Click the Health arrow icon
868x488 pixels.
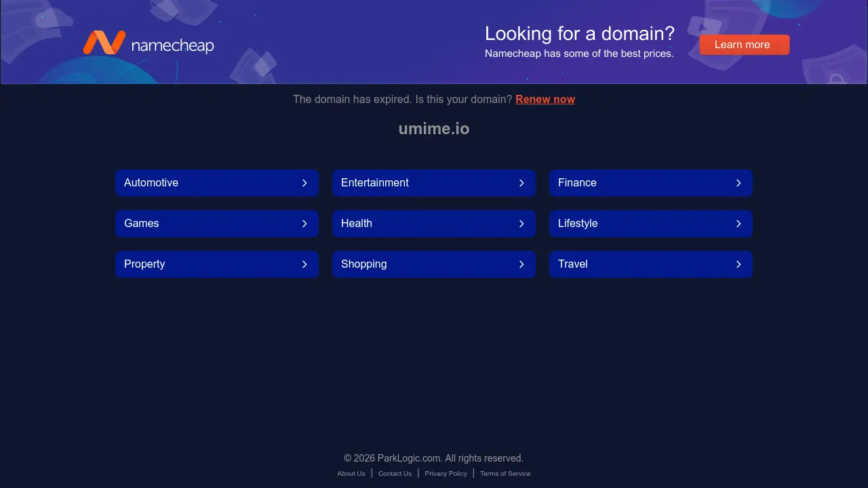click(x=521, y=224)
